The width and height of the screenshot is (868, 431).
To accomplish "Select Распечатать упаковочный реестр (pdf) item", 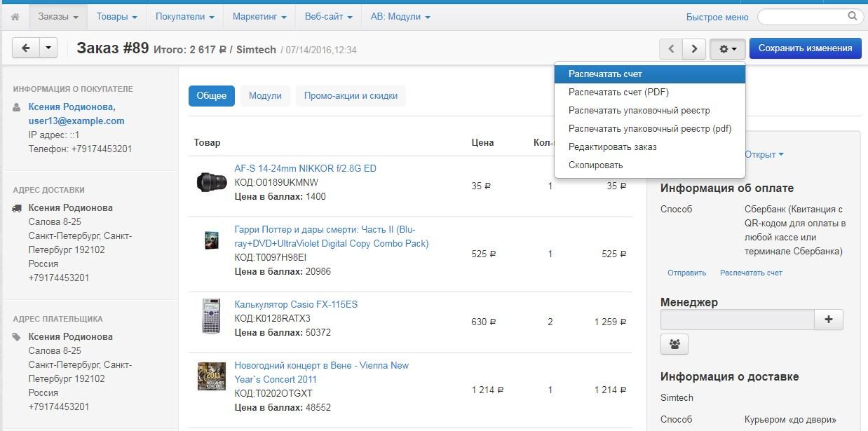I will 649,128.
